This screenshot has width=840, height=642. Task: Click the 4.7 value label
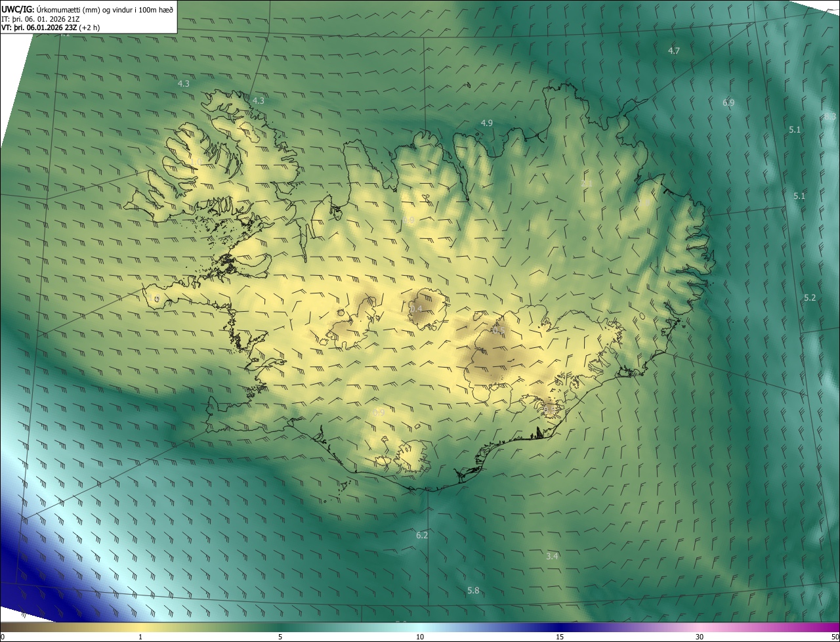pyautogui.click(x=673, y=51)
